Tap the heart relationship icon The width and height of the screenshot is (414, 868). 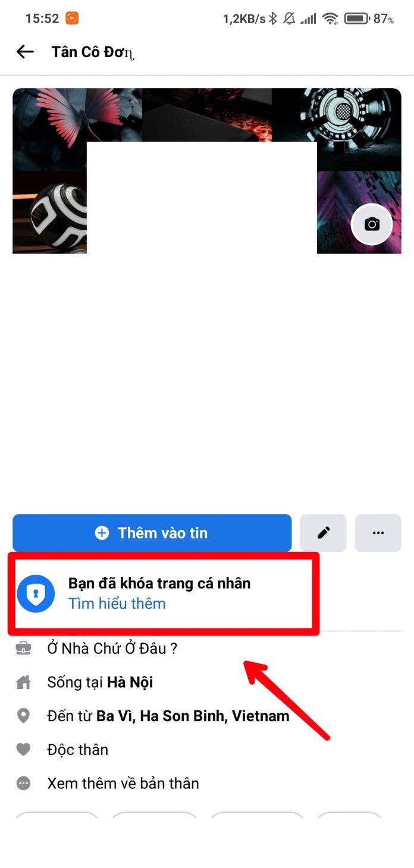coord(23,750)
